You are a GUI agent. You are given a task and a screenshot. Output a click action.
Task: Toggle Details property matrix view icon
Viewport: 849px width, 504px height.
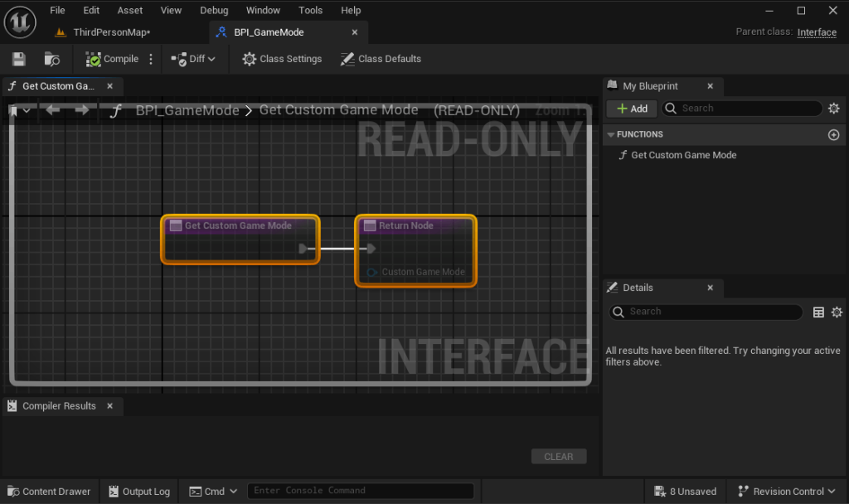pos(818,313)
